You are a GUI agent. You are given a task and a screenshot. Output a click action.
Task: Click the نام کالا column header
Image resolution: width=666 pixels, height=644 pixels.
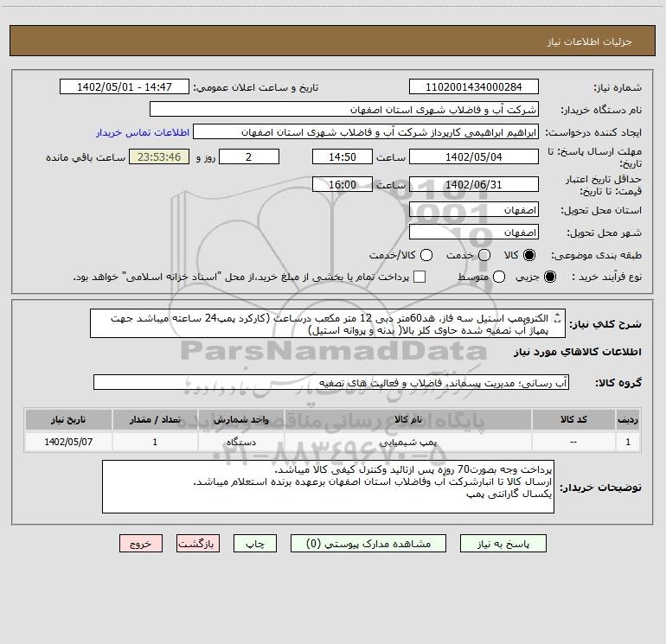(x=407, y=419)
